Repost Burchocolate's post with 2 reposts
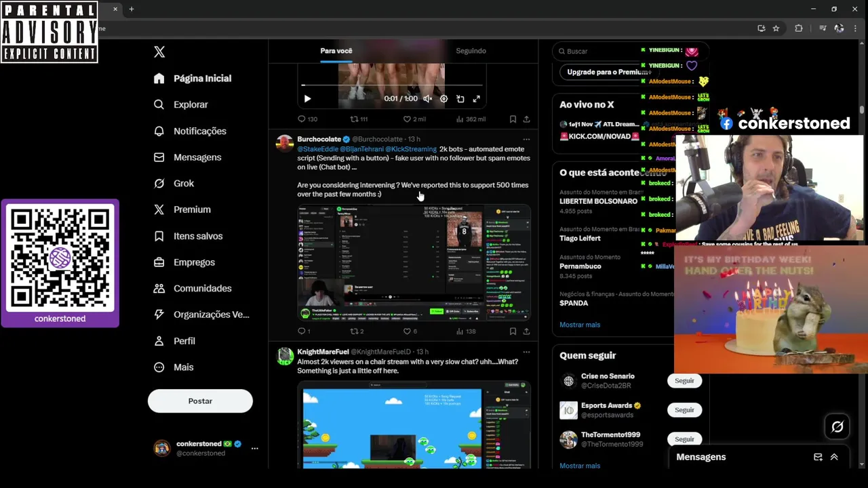The width and height of the screenshot is (868, 488). (357, 331)
